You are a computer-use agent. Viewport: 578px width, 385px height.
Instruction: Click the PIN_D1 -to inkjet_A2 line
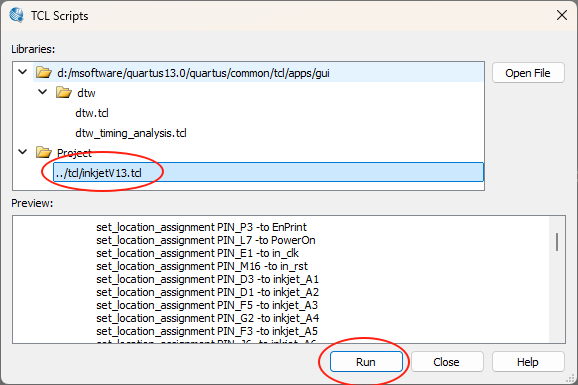(x=208, y=292)
